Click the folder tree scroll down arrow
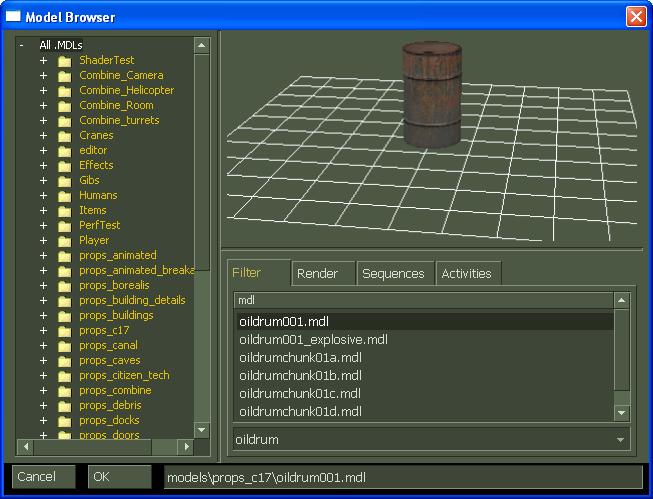 click(202, 429)
